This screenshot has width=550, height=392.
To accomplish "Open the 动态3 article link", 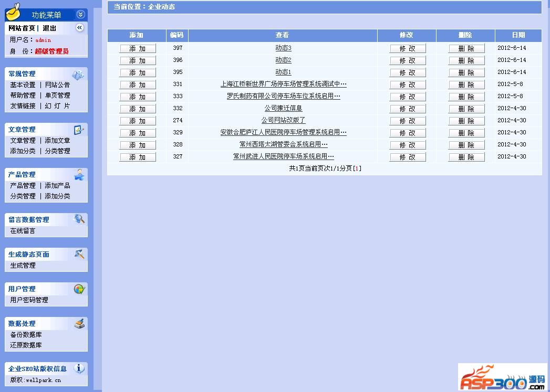I will 284,48.
